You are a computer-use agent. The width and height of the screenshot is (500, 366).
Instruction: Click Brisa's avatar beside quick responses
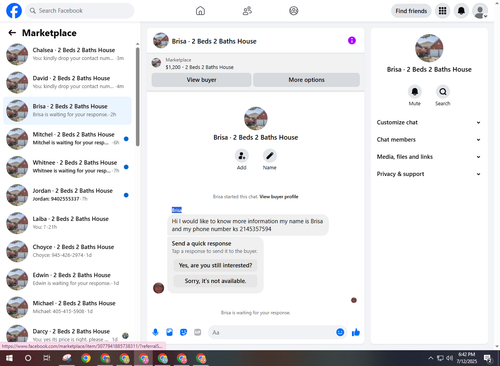(x=158, y=288)
